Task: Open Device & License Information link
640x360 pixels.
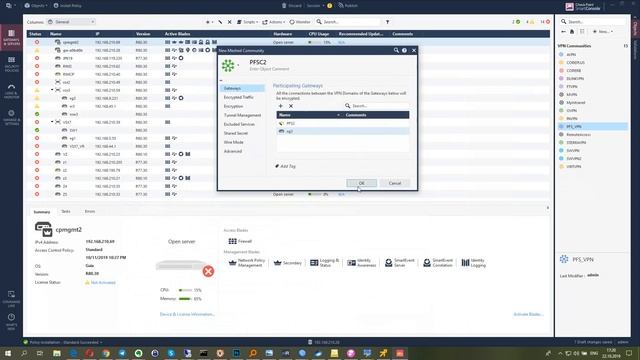Action: coord(187,314)
